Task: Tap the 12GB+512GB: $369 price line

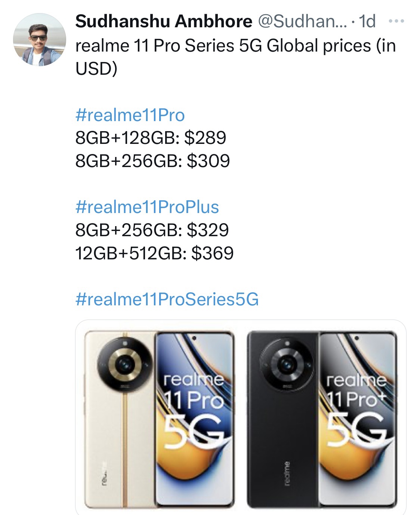Action: 155,253
